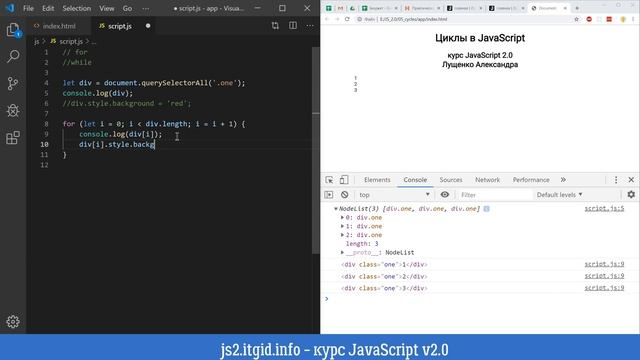Image resolution: width=640 pixels, height=360 pixels.
Task: Collapse the NodeList(3) entry
Action: click(x=336, y=209)
